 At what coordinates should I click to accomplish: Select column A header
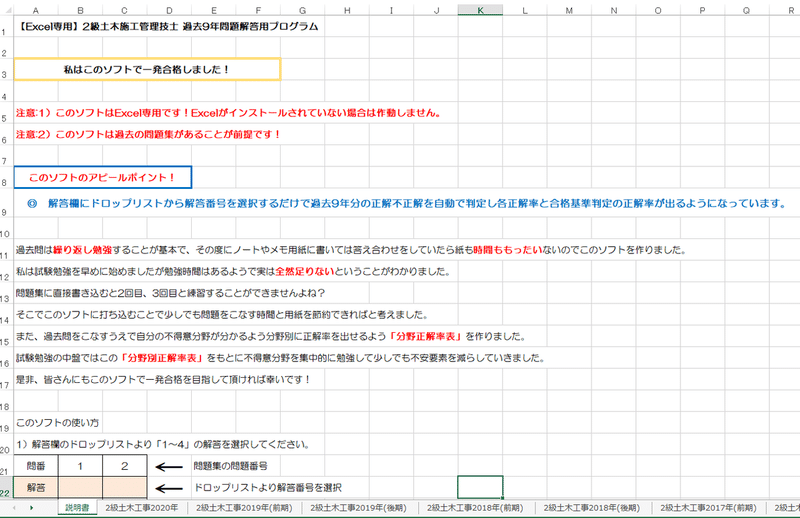36,10
